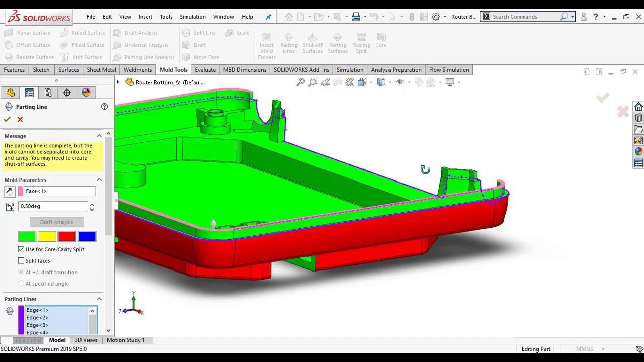Viewport: 644px width, 362px height.
Task: Open the Custom Properties task pane icon
Action: 638,163
